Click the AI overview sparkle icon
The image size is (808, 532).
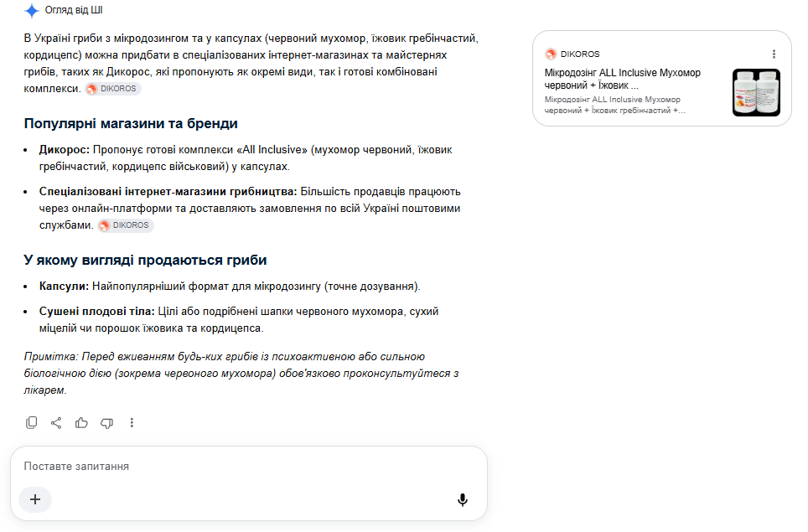32,10
